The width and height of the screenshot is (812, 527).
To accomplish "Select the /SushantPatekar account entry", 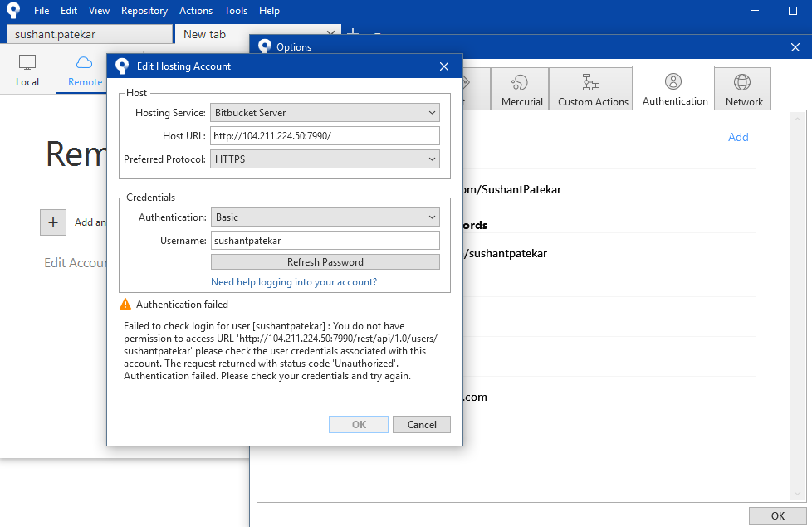I will coord(511,189).
